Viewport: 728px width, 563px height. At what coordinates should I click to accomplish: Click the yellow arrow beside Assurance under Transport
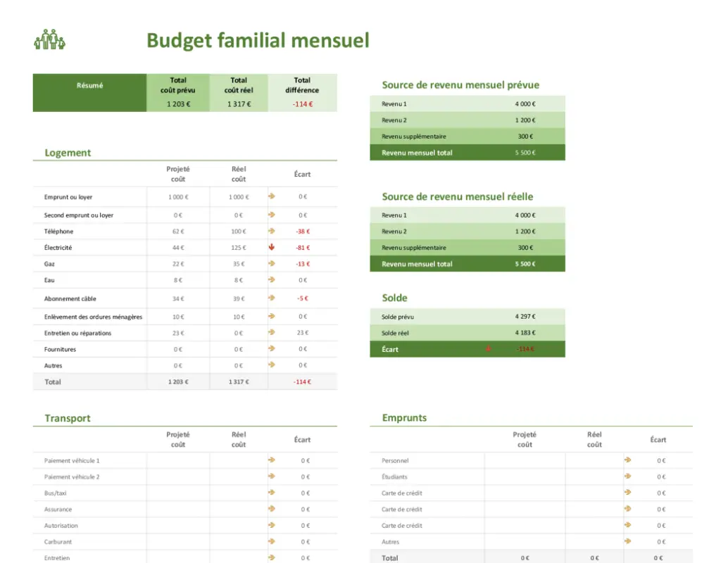(271, 509)
